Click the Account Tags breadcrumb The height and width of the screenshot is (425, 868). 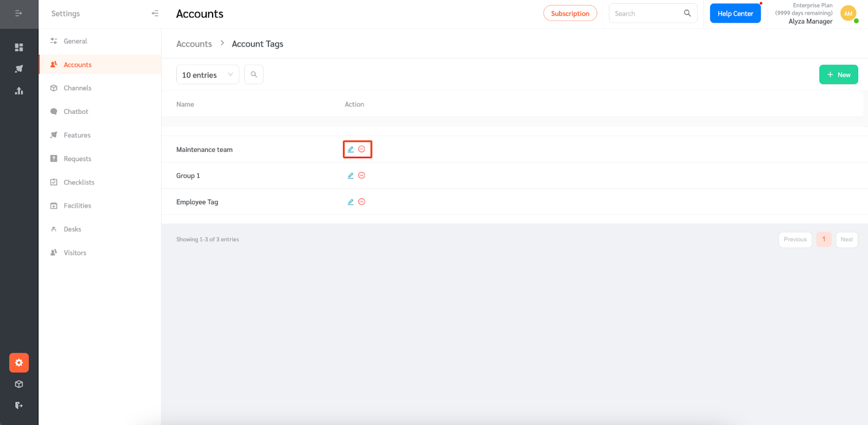point(258,44)
